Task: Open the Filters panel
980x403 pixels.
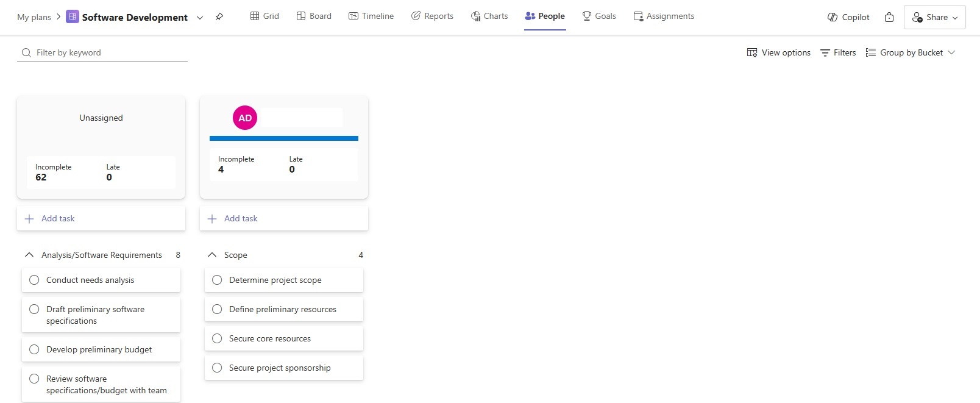Action: coord(838,52)
